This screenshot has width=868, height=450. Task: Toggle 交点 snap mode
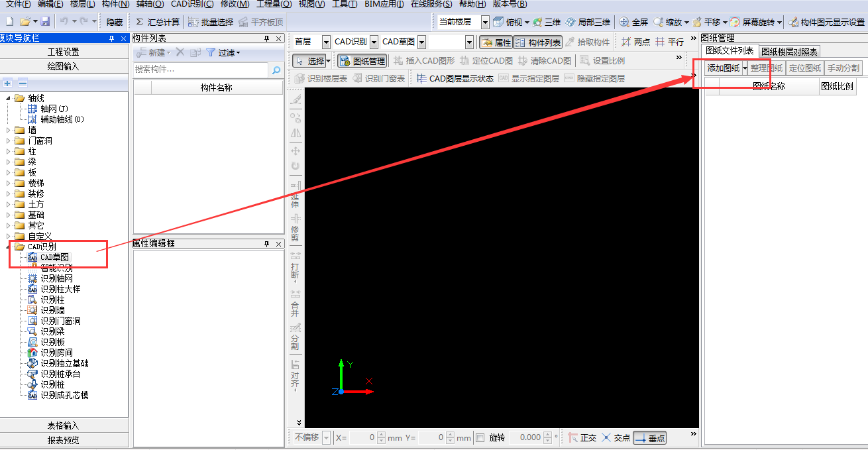616,437
